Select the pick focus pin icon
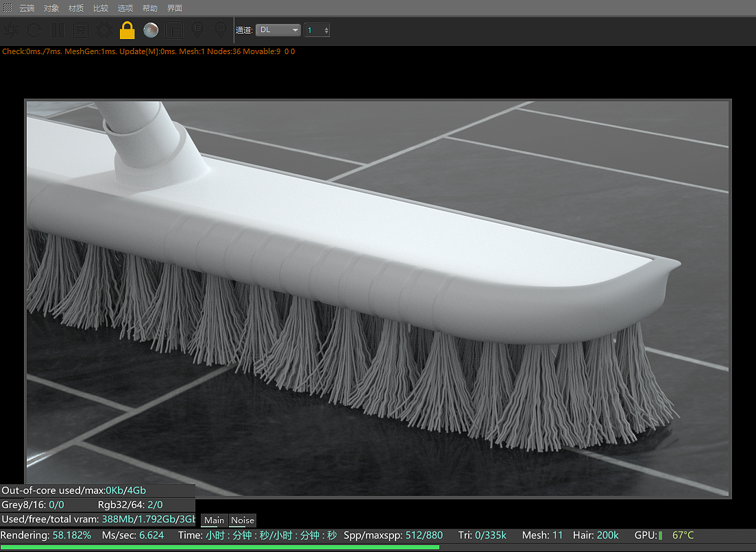Screen dimensions: 756x552 pos(197,30)
